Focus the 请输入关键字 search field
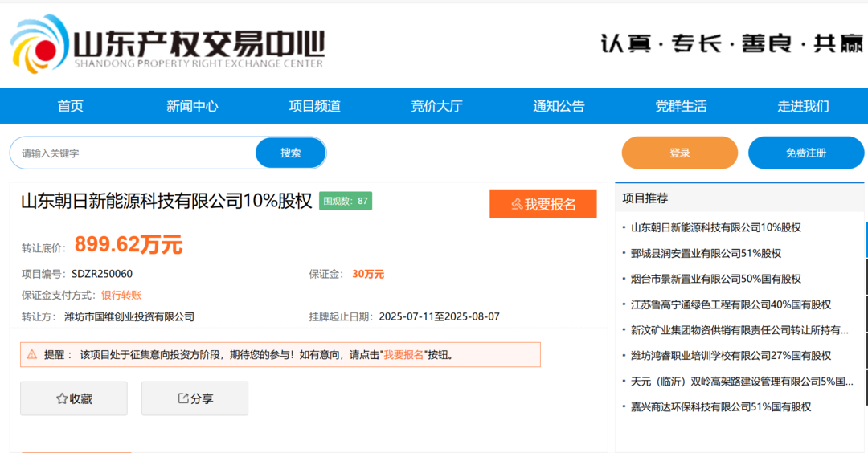The height and width of the screenshot is (453, 868). point(133,153)
